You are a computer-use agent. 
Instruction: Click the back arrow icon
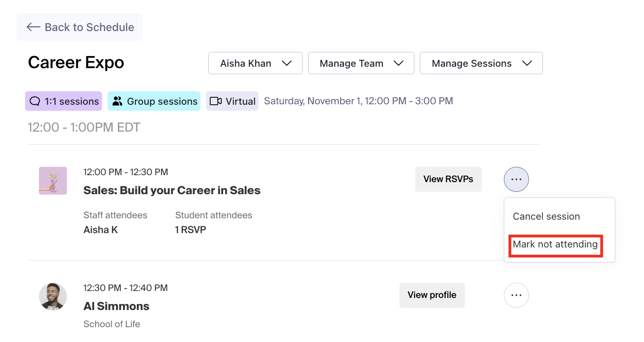point(33,27)
